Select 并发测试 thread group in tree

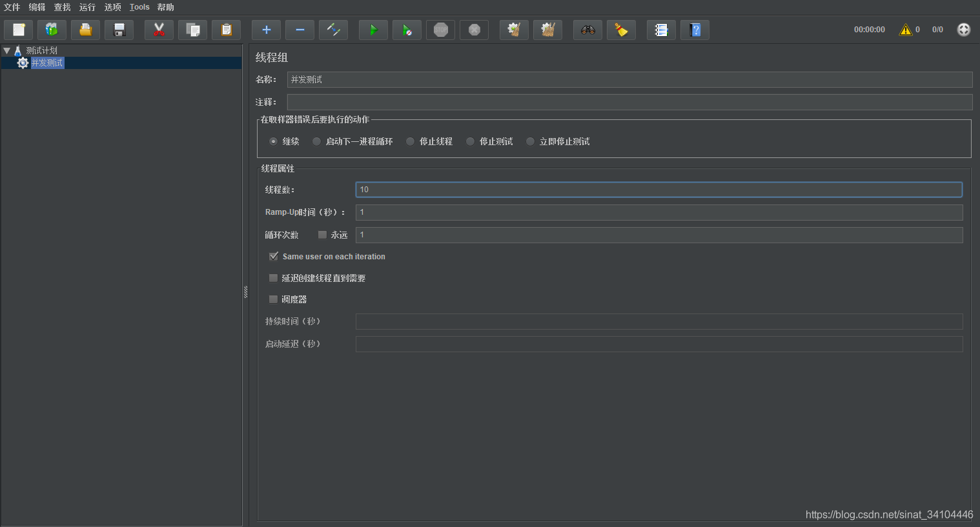point(47,63)
